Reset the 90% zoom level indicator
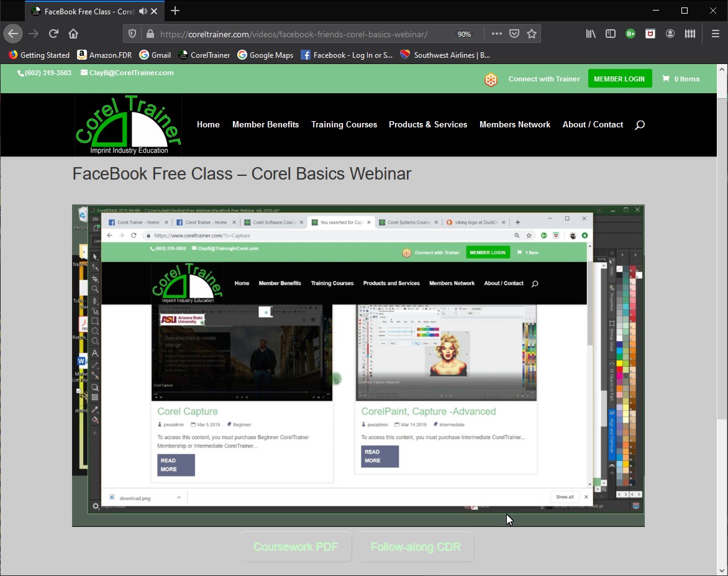This screenshot has width=728, height=576. [464, 34]
